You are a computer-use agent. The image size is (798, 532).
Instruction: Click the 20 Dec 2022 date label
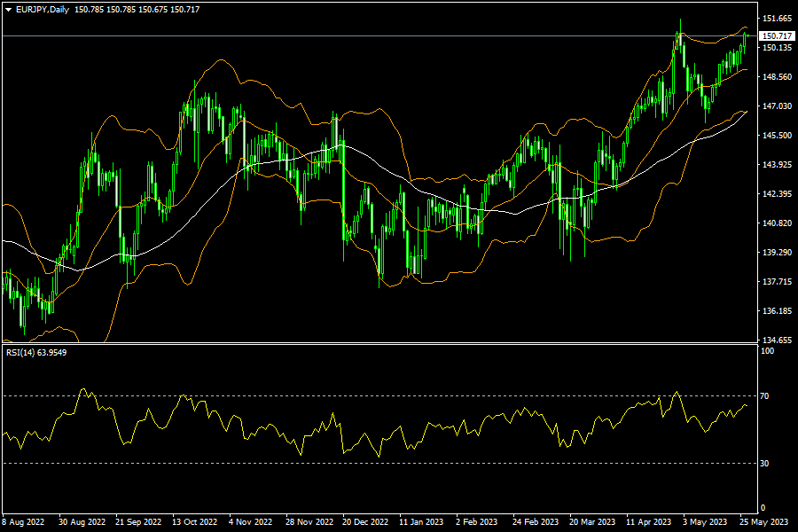[365, 522]
